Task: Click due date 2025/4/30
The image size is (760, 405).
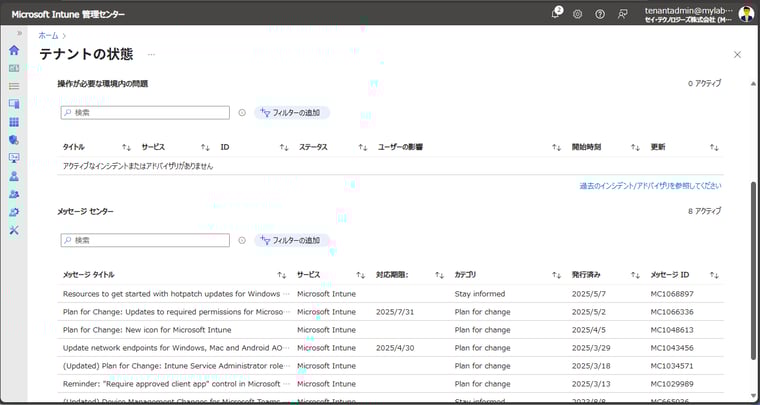Action: (x=395, y=348)
